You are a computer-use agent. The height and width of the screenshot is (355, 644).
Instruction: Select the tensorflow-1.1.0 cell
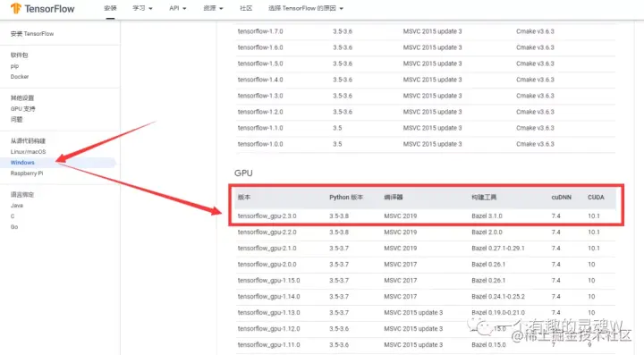(260, 128)
